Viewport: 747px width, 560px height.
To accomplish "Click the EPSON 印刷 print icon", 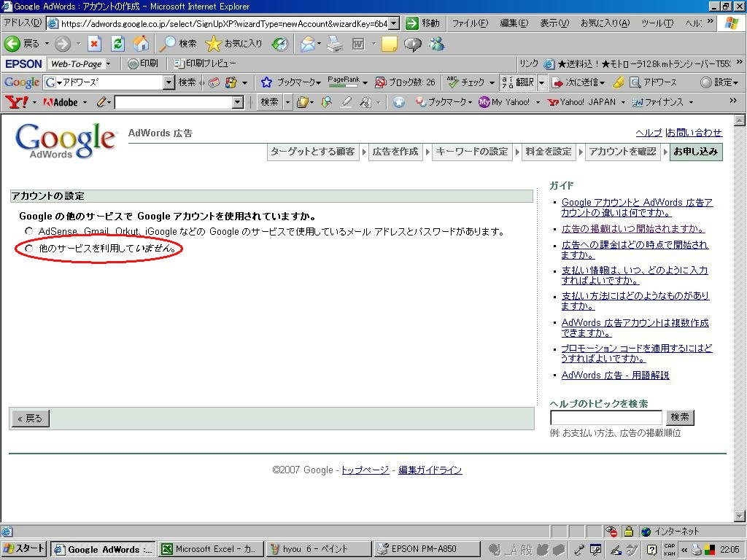I will click(133, 63).
